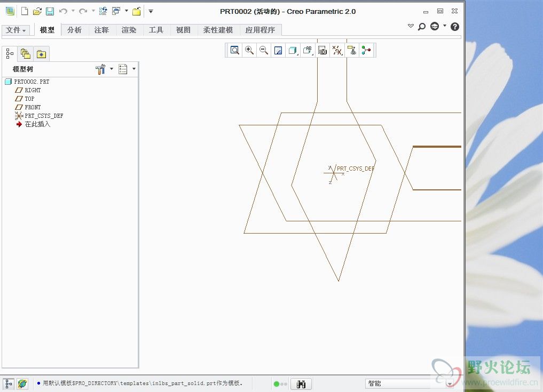The width and height of the screenshot is (543, 392).
Task: Switch to the 应用程序 ribbon tab
Action: pyautogui.click(x=260, y=30)
